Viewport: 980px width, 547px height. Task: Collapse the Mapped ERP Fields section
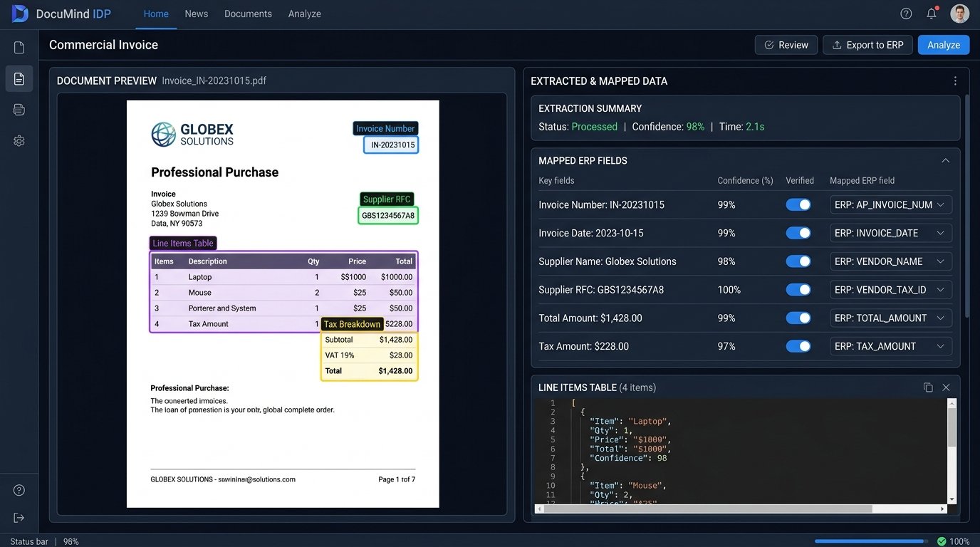946,160
